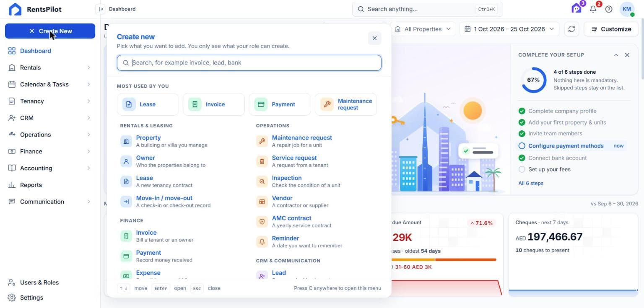
Task: Choose Payment from Most Used By You
Action: (x=280, y=104)
